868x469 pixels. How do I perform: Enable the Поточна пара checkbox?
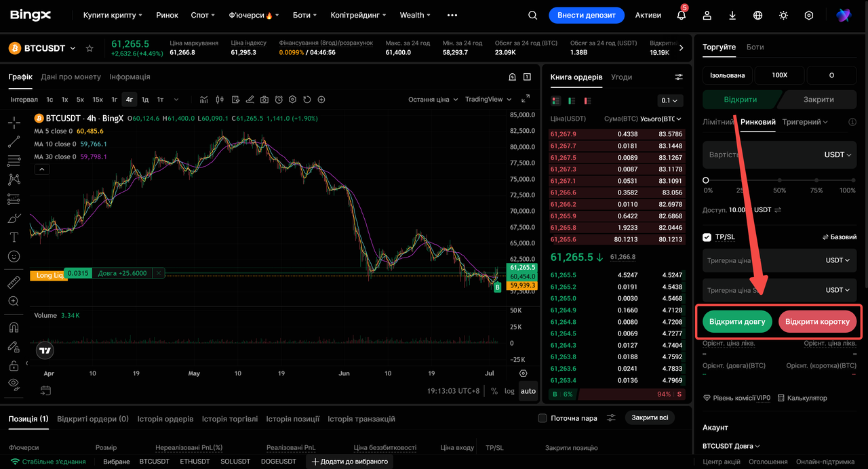(542, 418)
